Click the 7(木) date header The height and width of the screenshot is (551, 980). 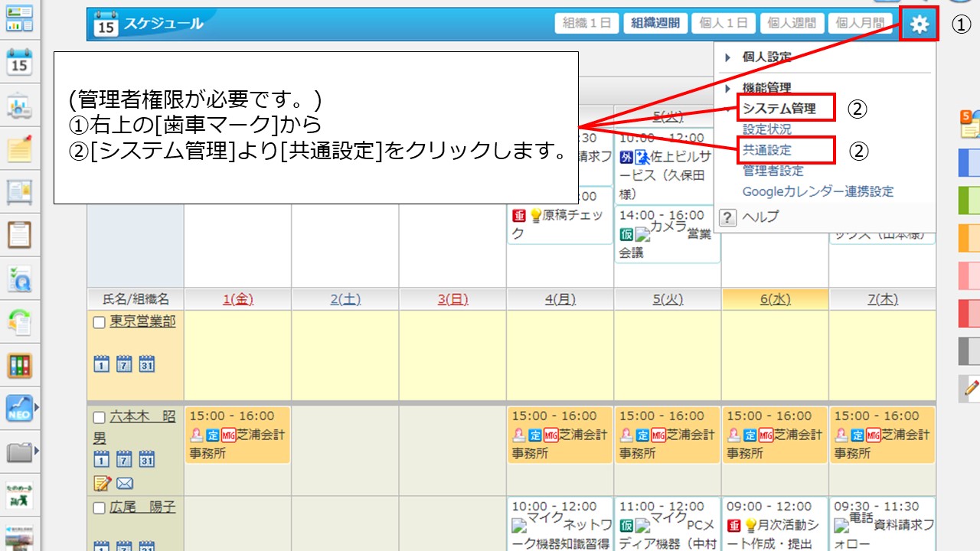point(882,299)
